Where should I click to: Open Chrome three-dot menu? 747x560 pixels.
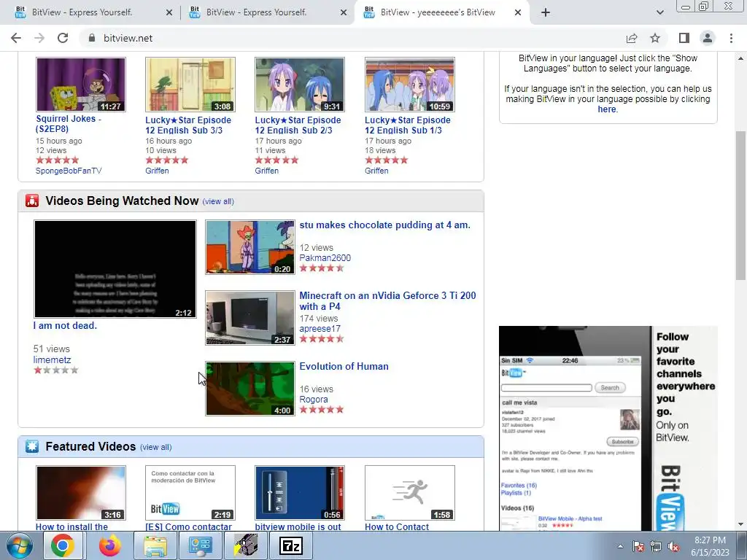[731, 38]
